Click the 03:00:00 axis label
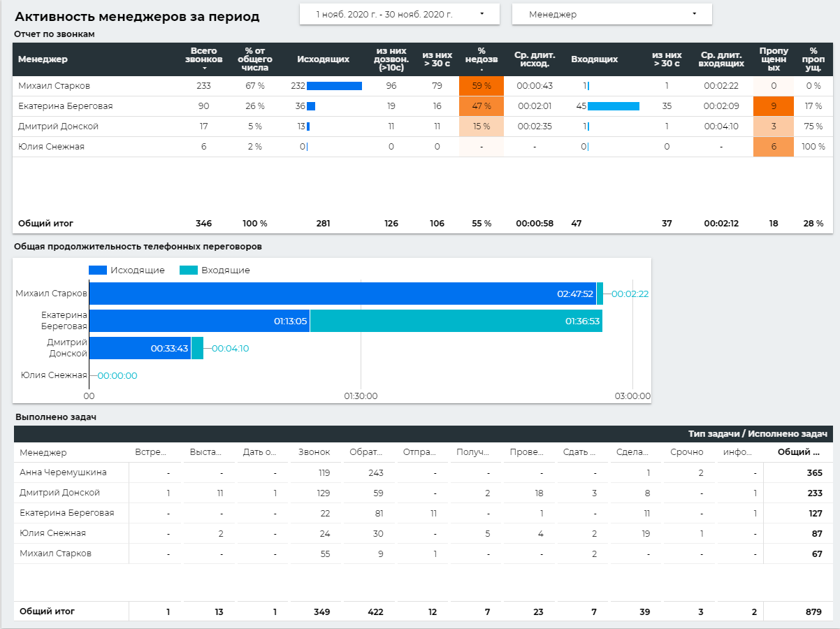The width and height of the screenshot is (840, 629). coord(632,396)
